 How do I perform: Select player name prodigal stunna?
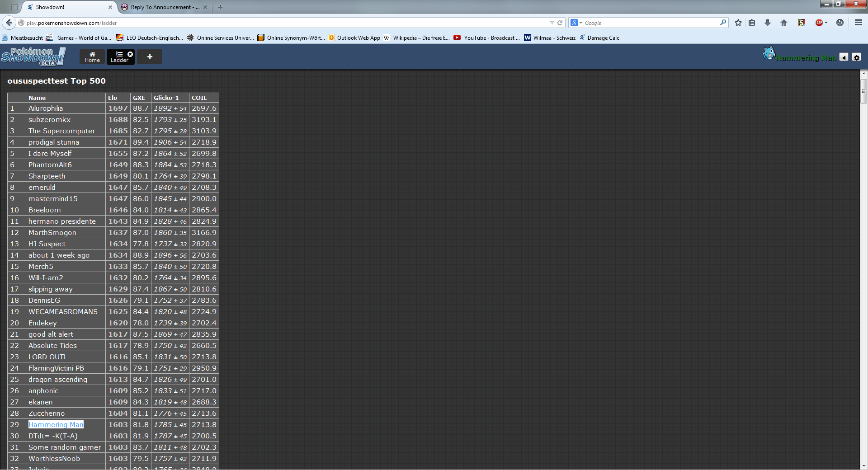(x=54, y=142)
